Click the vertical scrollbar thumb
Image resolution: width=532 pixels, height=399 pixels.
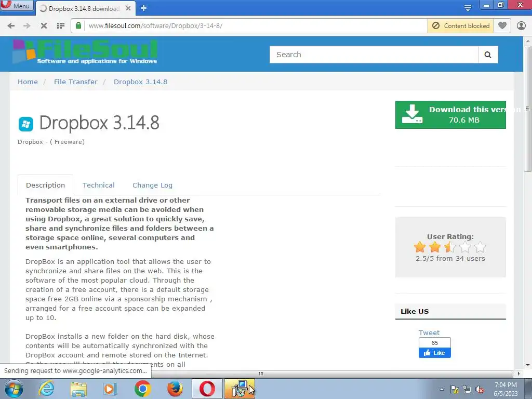[x=527, y=109]
